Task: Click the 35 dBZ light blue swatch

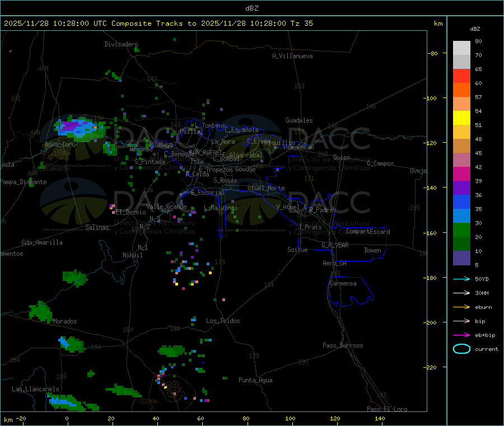Action: coord(461,216)
